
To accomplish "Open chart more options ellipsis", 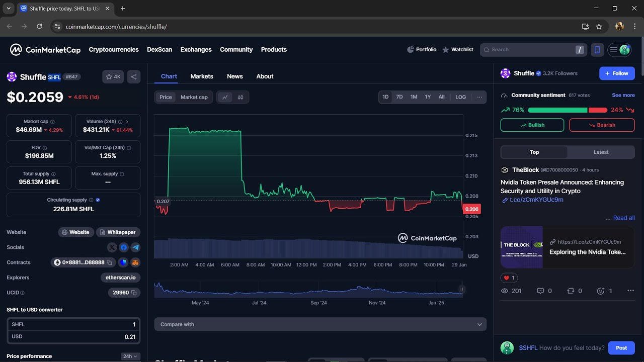I will pyautogui.click(x=479, y=97).
